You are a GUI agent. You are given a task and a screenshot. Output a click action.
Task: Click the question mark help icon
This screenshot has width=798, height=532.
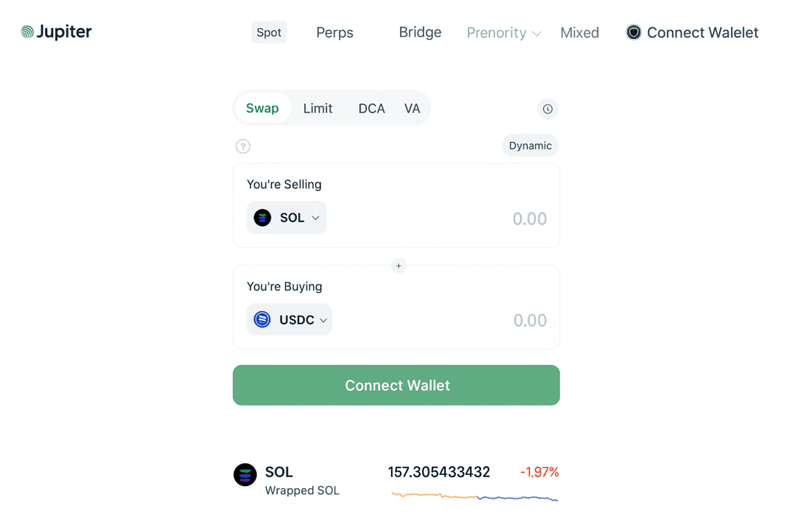click(x=243, y=147)
